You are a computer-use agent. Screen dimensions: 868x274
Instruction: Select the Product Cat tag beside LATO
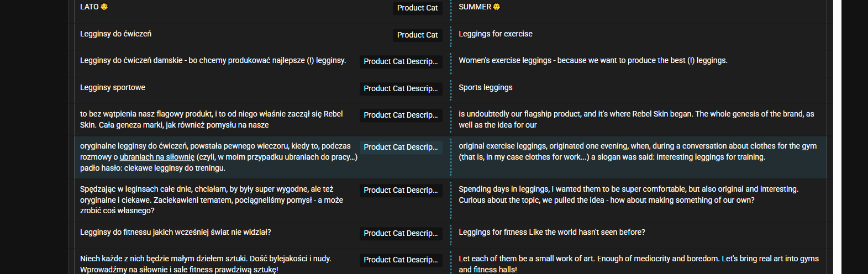(x=417, y=8)
